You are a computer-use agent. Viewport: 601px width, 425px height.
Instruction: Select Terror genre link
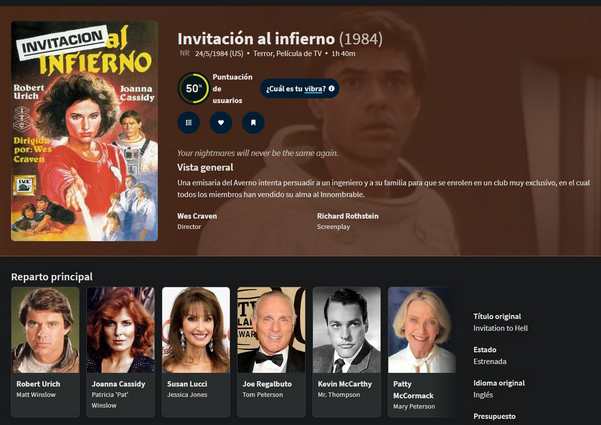tap(263, 53)
